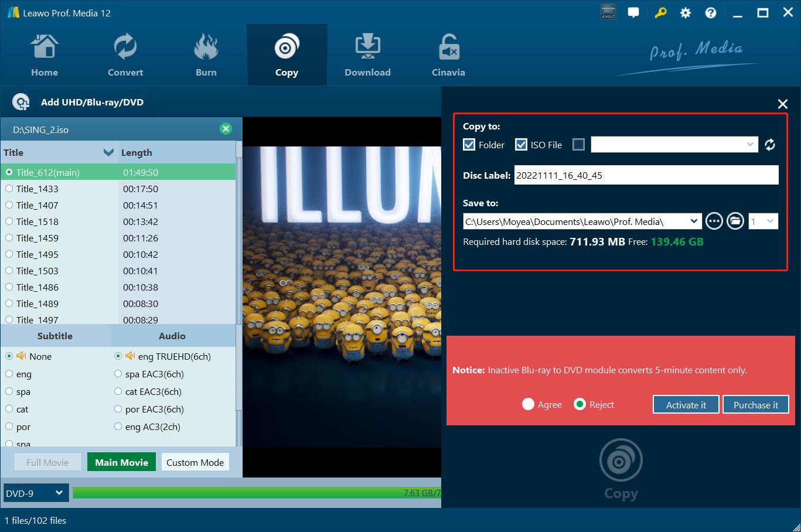This screenshot has width=801, height=532.
Task: Select Title_1433 radio button
Action: [9, 189]
